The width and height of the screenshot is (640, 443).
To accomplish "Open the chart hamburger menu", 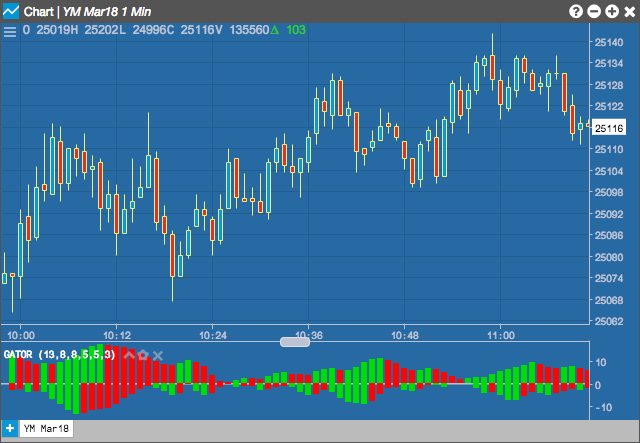I will pyautogui.click(x=10, y=31).
